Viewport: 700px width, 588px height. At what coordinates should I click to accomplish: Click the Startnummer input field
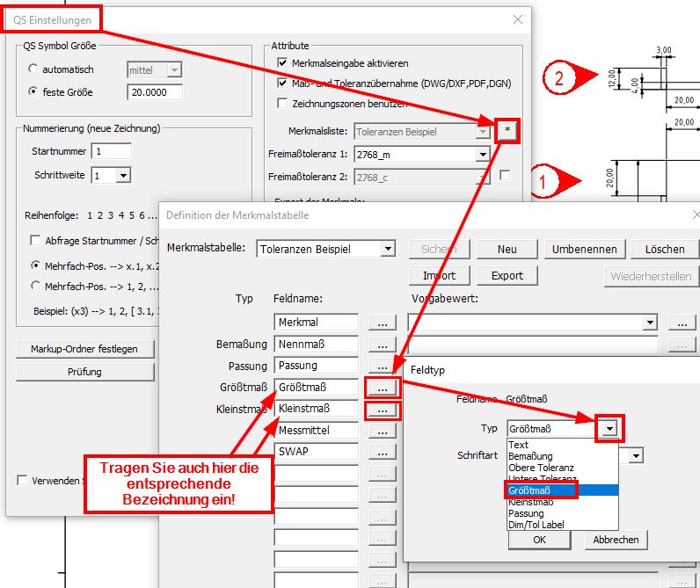pos(111,151)
